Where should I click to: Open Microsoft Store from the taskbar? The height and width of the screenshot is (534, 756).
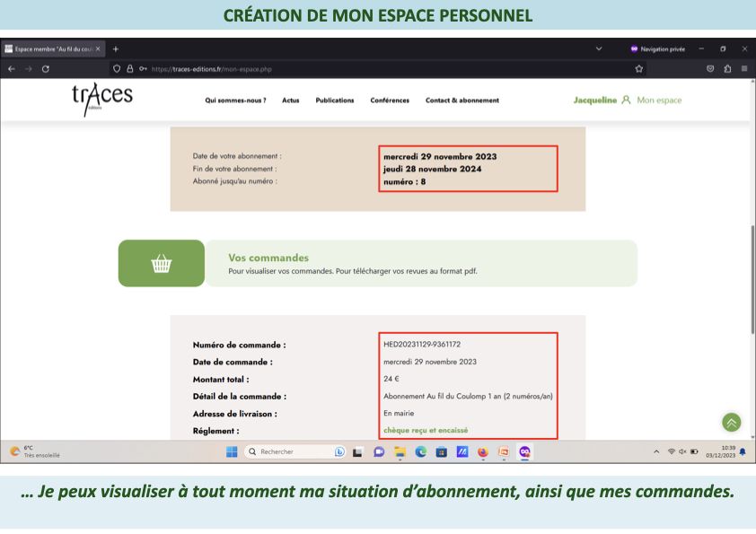(441, 452)
